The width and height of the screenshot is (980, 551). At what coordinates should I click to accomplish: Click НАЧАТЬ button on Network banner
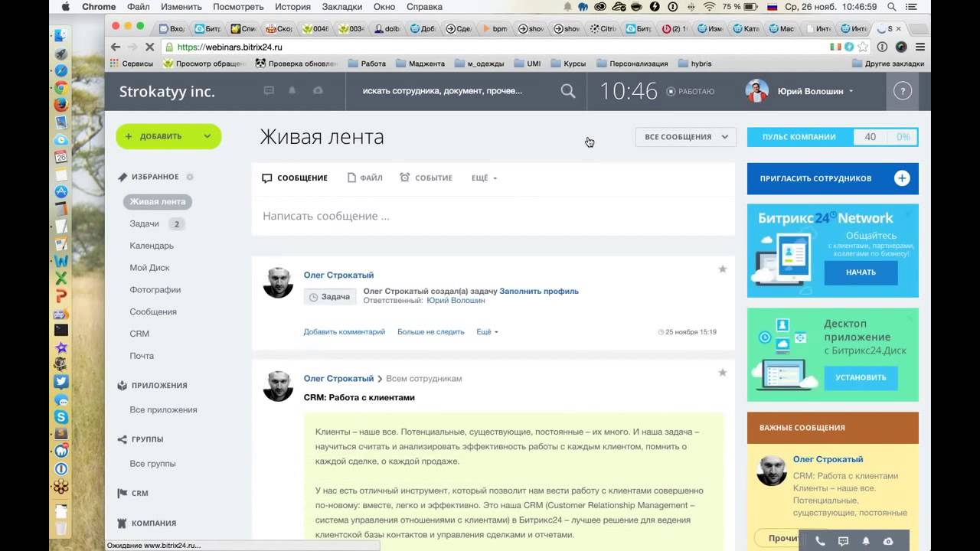861,272
